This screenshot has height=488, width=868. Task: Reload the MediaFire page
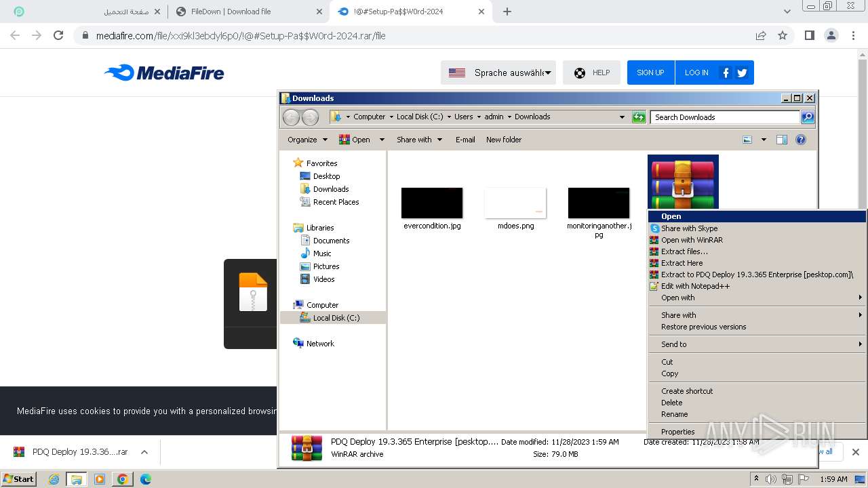58,35
